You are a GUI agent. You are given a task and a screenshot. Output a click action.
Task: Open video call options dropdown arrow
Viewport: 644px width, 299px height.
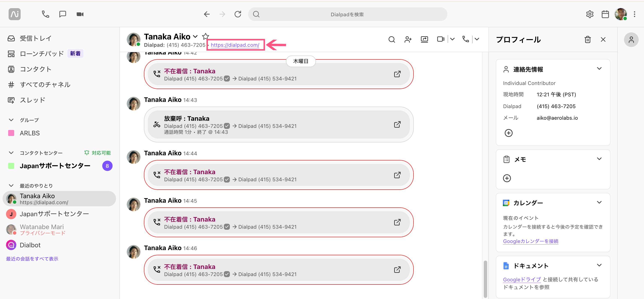[452, 39]
